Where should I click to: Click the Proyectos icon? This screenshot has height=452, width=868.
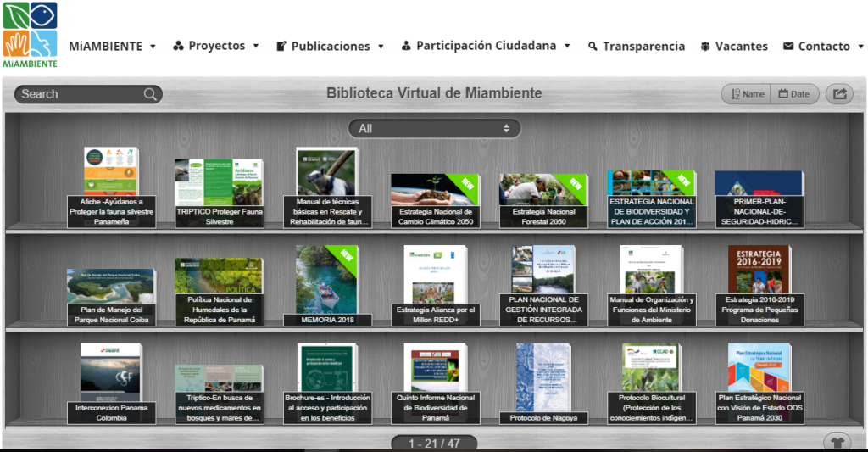[178, 46]
